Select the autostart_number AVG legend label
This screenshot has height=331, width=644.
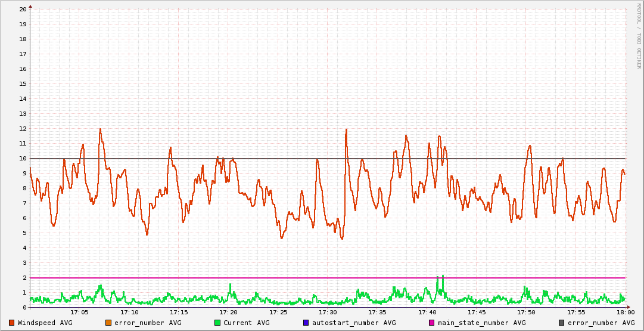[x=354, y=323]
